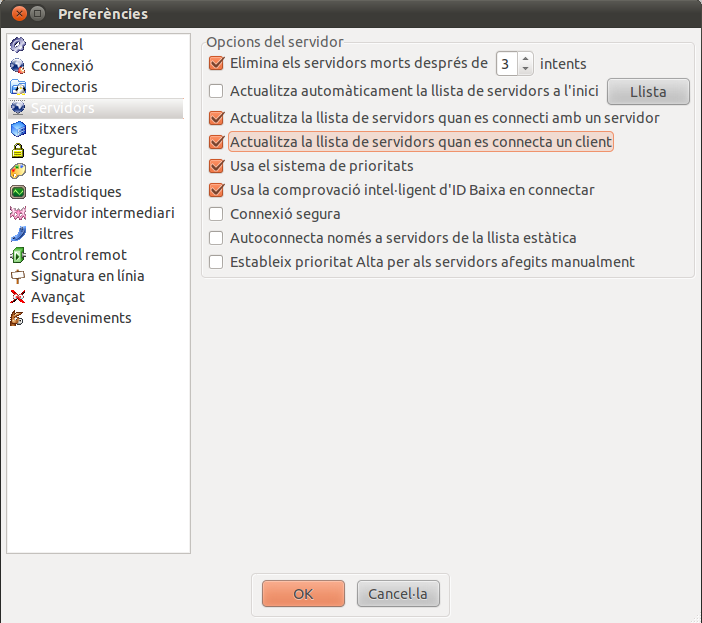Toggle Usa el sistema de prioritats

pos(216,166)
